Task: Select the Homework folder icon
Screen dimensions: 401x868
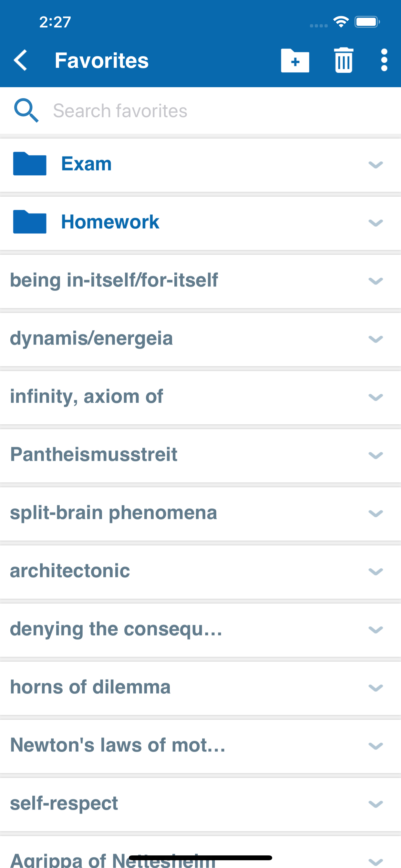Action: [29, 222]
